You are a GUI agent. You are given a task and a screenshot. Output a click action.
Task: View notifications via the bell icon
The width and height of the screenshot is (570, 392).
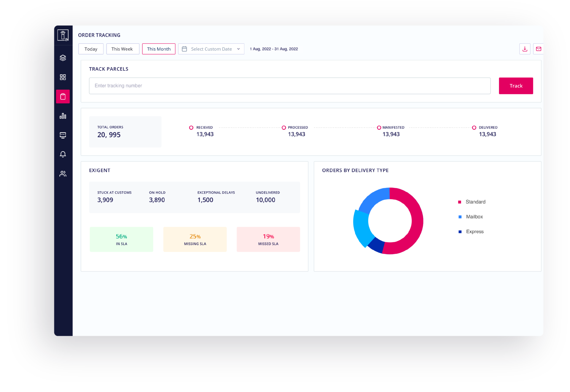pos(63,154)
